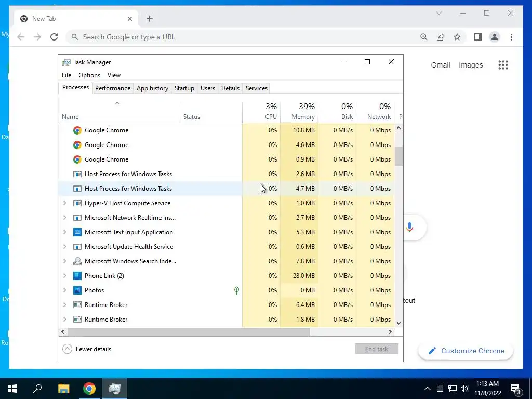Click Customize Chrome button
The image size is (532, 399).
click(466, 351)
